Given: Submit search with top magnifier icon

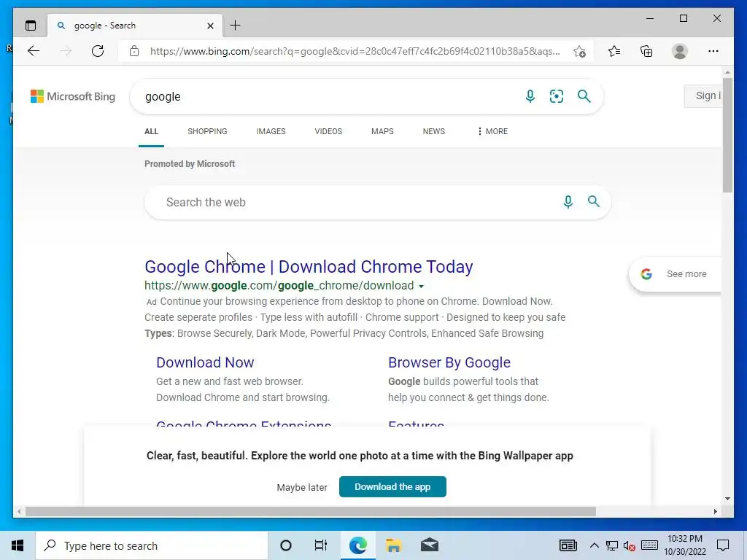Looking at the screenshot, I should tap(584, 96).
